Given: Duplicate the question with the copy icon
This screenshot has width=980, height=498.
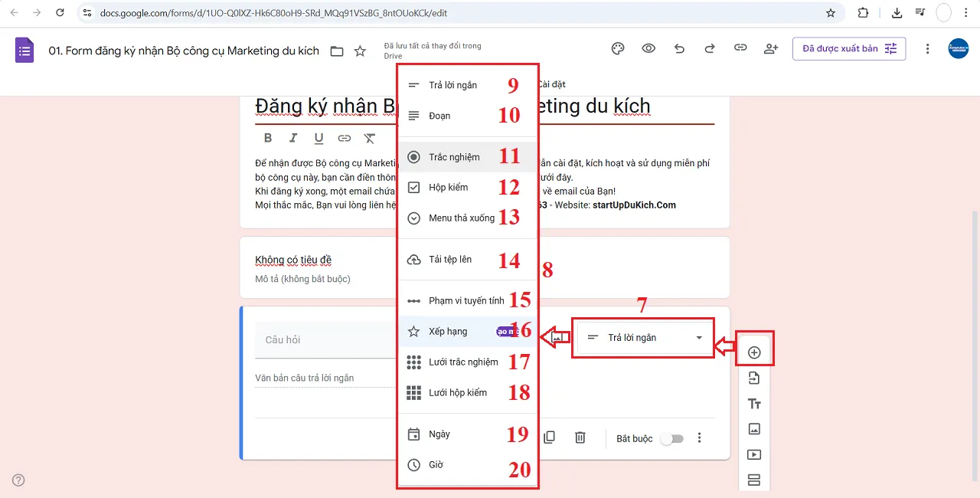Looking at the screenshot, I should 549,437.
